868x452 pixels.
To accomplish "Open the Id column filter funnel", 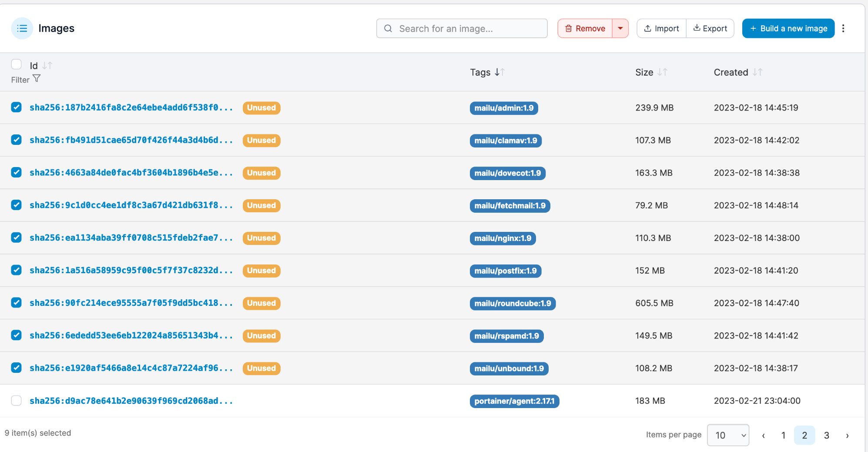I will coord(37,79).
